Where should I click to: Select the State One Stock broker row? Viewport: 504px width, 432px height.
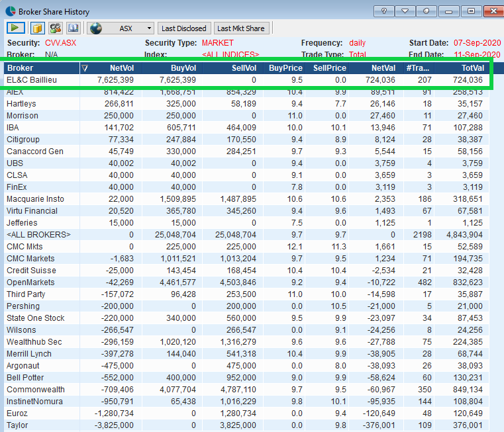[246, 318]
